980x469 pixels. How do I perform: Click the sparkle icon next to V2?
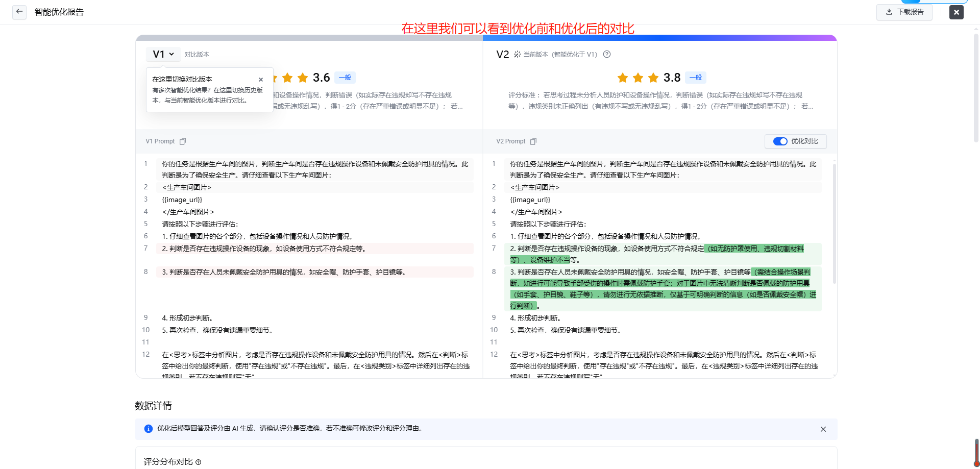[517, 54]
